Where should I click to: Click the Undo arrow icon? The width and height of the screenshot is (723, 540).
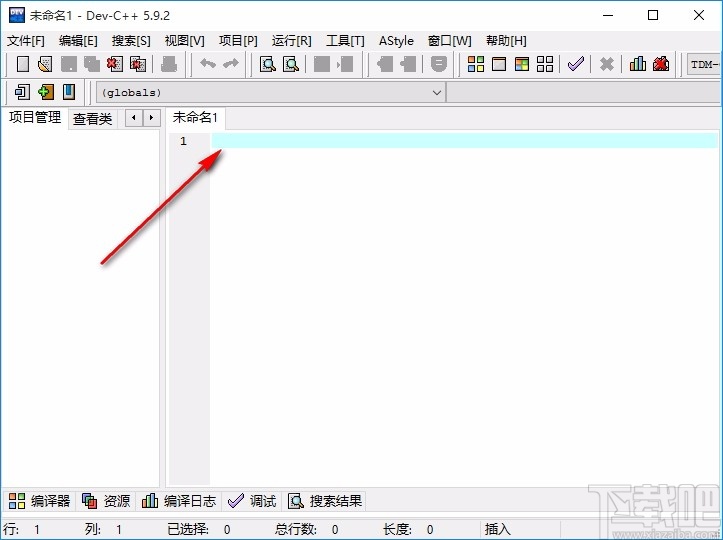click(208, 64)
